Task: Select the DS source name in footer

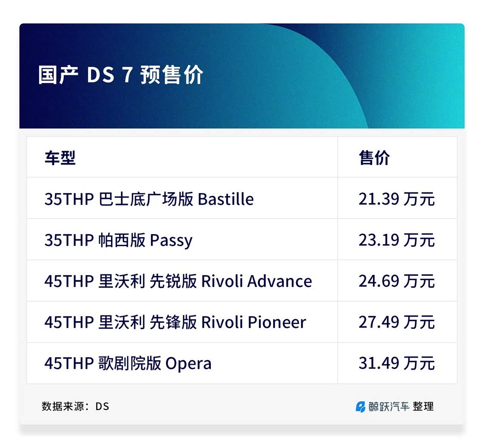Action: (102, 406)
